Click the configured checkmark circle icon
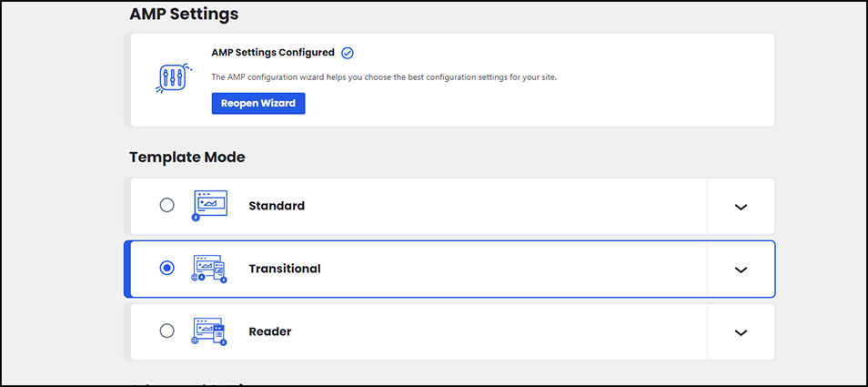 click(x=347, y=53)
